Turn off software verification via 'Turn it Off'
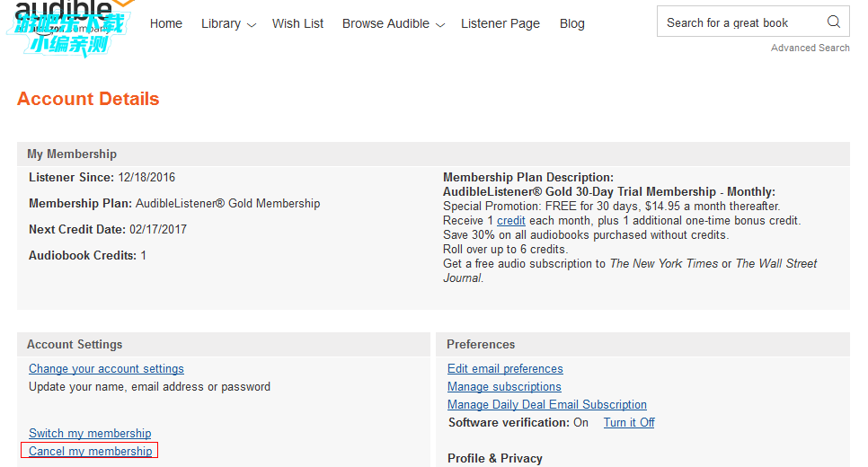868x467 pixels. (x=629, y=422)
